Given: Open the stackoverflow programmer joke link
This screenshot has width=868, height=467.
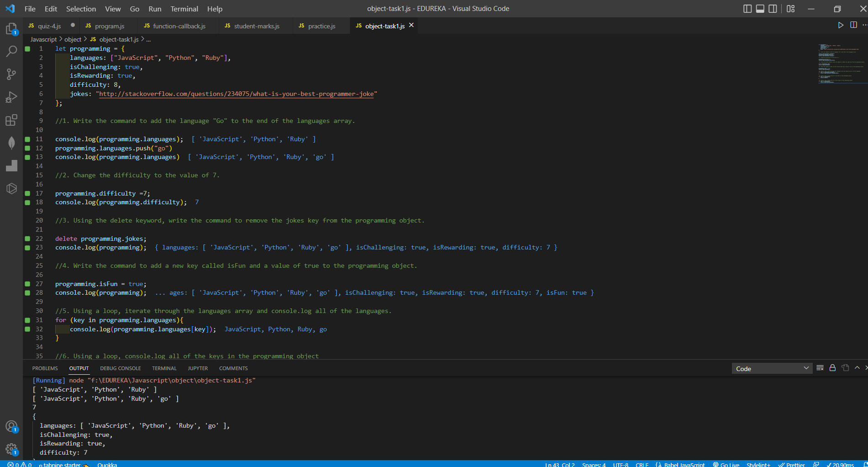Looking at the screenshot, I should tap(237, 94).
